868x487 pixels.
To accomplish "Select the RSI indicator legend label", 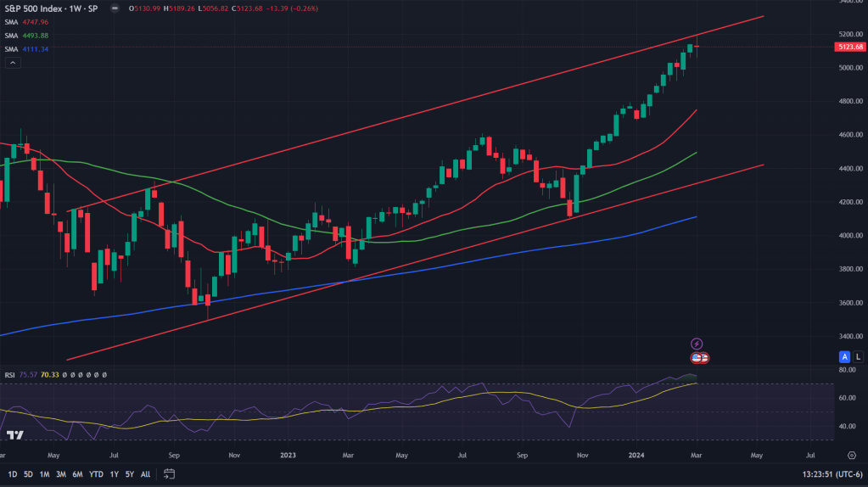I will pyautogui.click(x=10, y=374).
